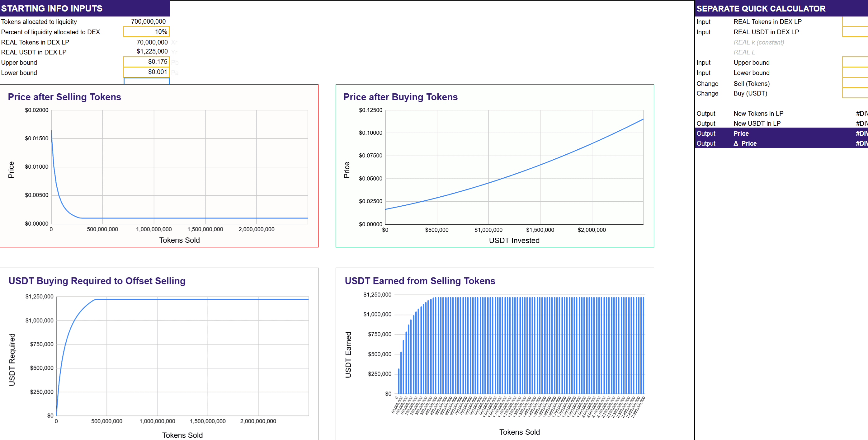Click the USDT Buying Required to Offset Selling title
868x440 pixels.
coord(97,281)
